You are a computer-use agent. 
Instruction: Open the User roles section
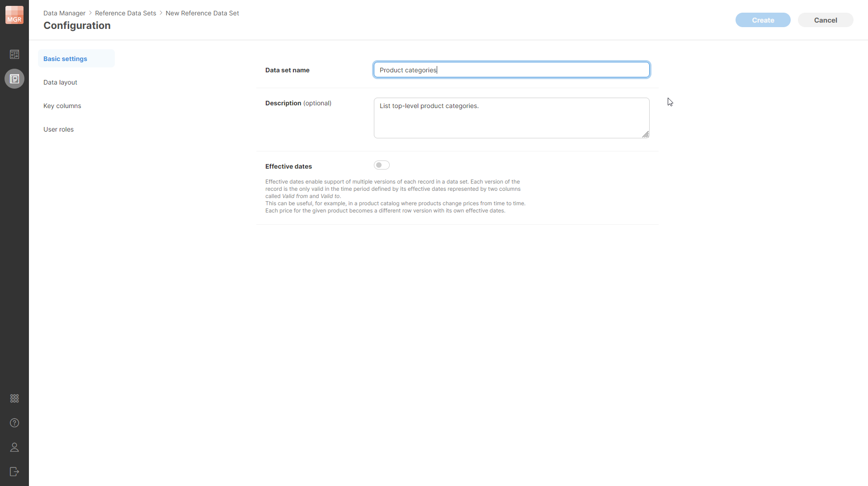coord(58,129)
